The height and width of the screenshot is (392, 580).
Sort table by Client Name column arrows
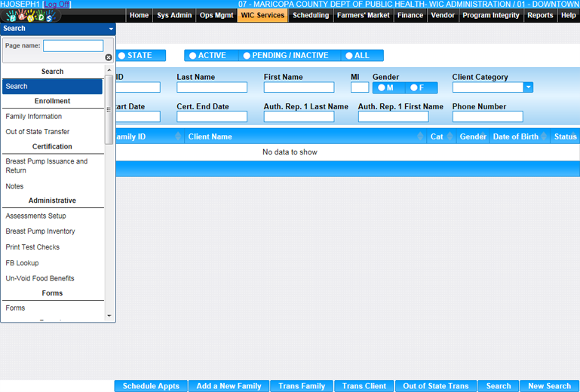(x=421, y=136)
